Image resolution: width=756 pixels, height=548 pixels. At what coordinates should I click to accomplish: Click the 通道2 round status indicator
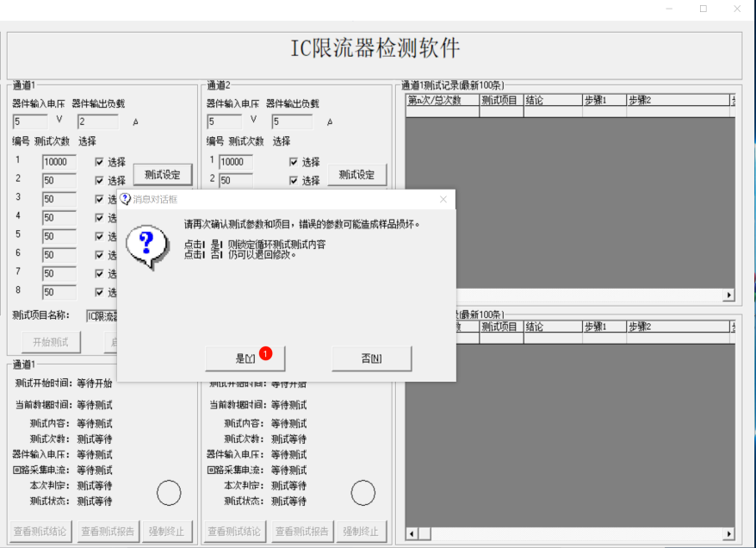(x=363, y=493)
